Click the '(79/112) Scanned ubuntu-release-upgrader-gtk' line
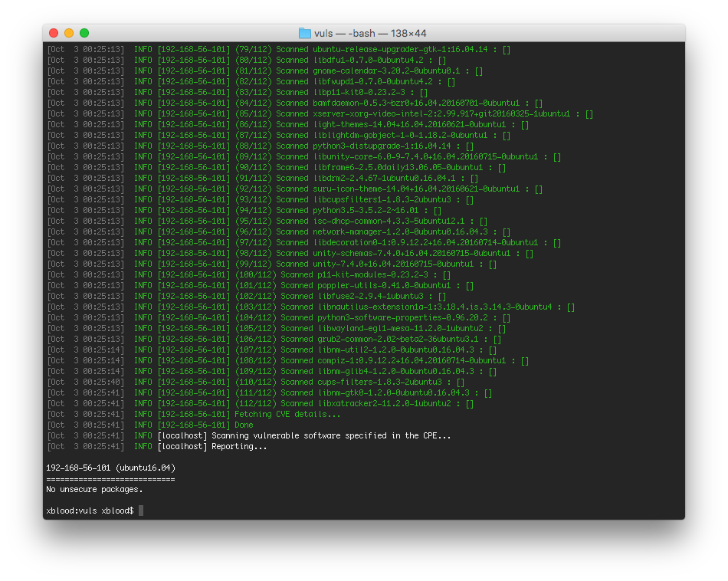This screenshot has width=728, height=581. [x=279, y=49]
